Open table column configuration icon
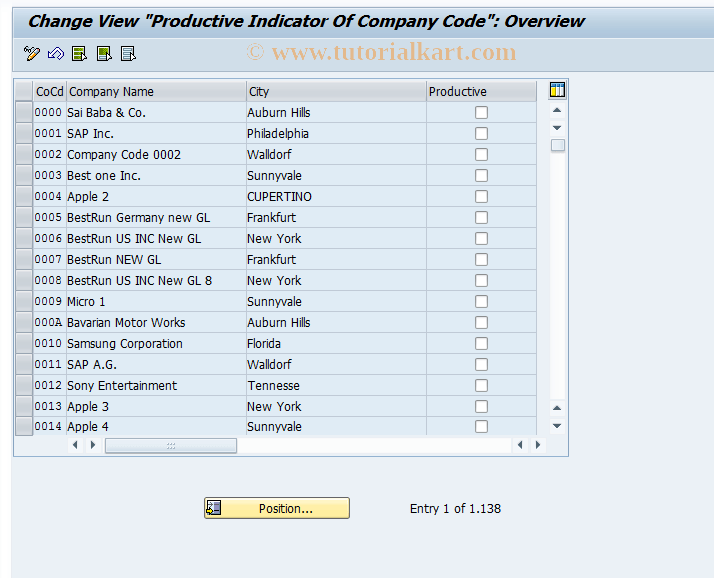This screenshot has width=714, height=578. (557, 90)
